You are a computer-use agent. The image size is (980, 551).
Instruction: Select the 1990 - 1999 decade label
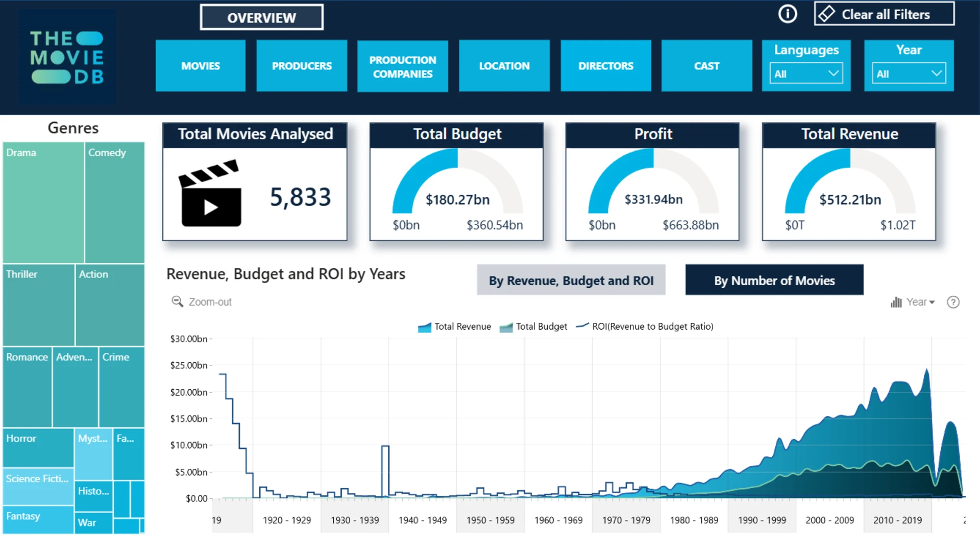(x=762, y=520)
